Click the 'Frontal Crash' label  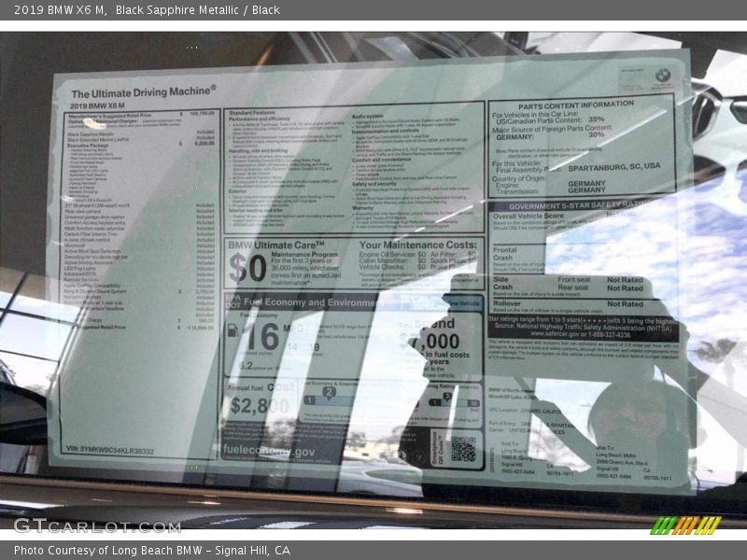click(504, 253)
